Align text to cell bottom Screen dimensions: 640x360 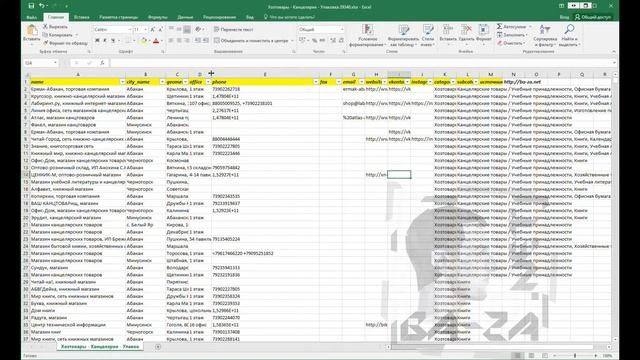(x=187, y=29)
